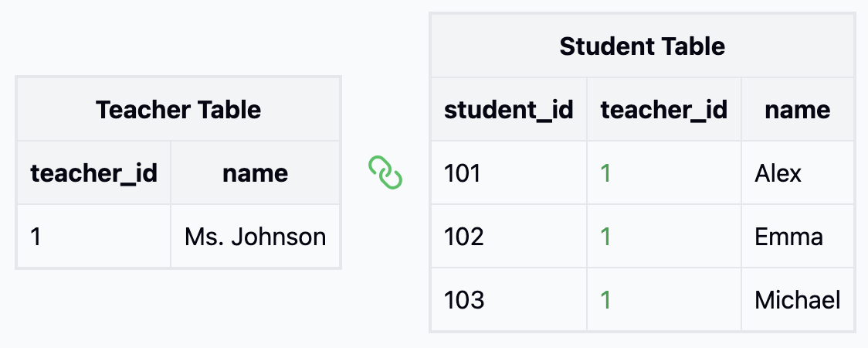
Task: Click the green chain link icon
Action: pyautogui.click(x=385, y=172)
